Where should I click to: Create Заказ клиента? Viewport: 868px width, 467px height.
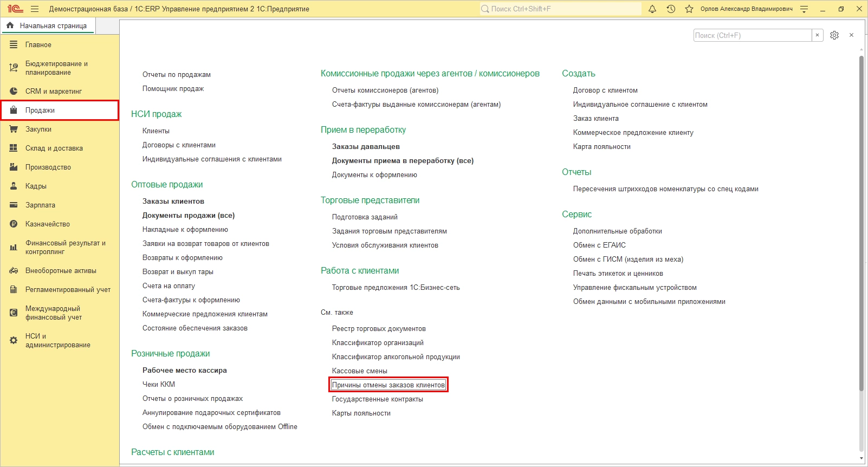point(596,118)
